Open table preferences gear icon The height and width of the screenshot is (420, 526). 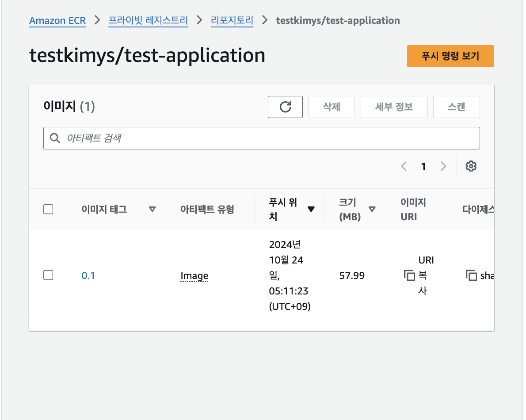[x=471, y=166]
